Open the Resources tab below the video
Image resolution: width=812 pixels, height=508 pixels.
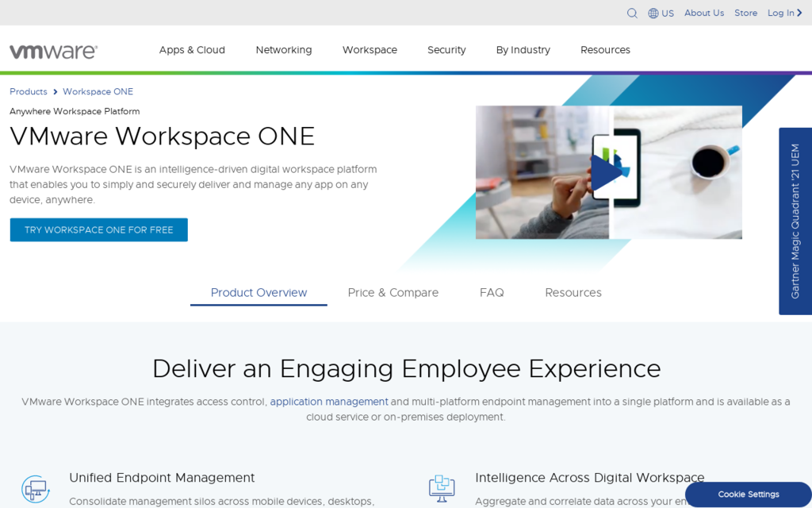[573, 292]
